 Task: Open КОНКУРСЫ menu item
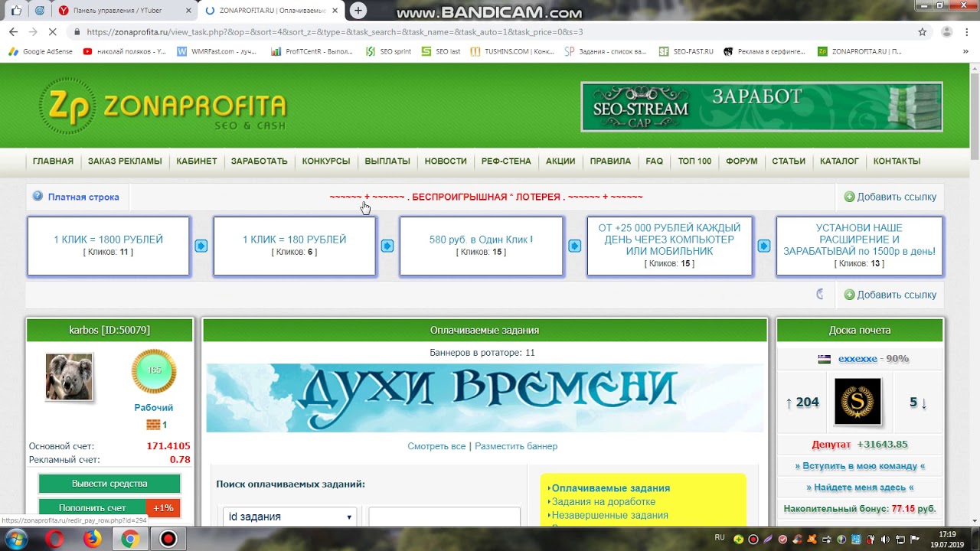point(326,161)
